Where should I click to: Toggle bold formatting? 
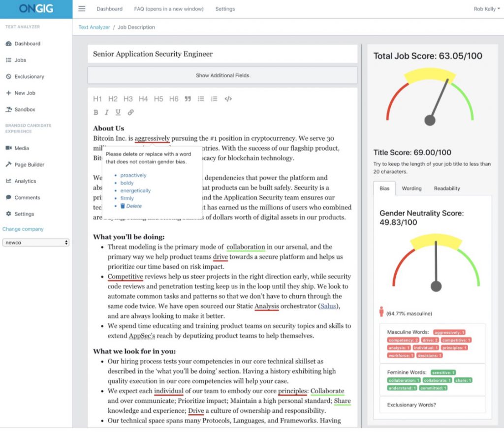[x=96, y=112]
